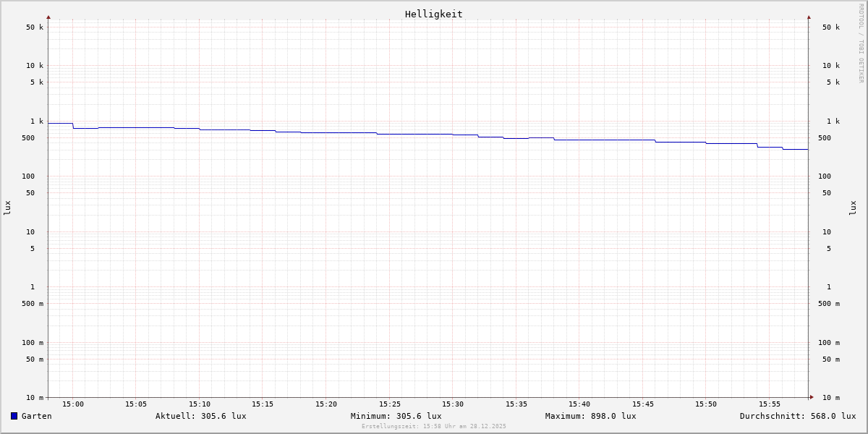Click the 50 k label on left axis
The width and height of the screenshot is (868, 434).
coord(35,27)
